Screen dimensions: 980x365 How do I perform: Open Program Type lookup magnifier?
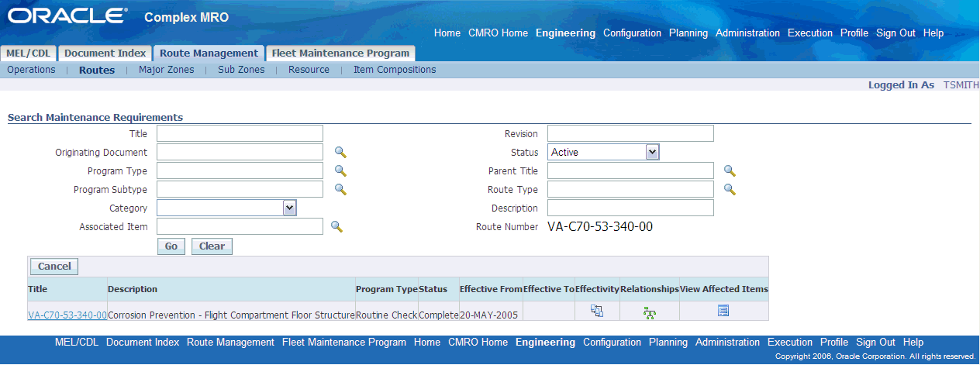[x=340, y=171]
